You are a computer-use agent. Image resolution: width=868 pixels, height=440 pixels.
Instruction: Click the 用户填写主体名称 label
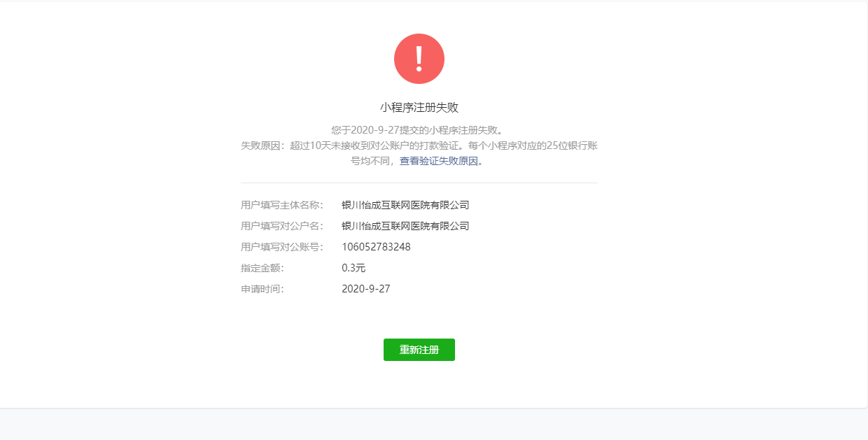point(282,205)
